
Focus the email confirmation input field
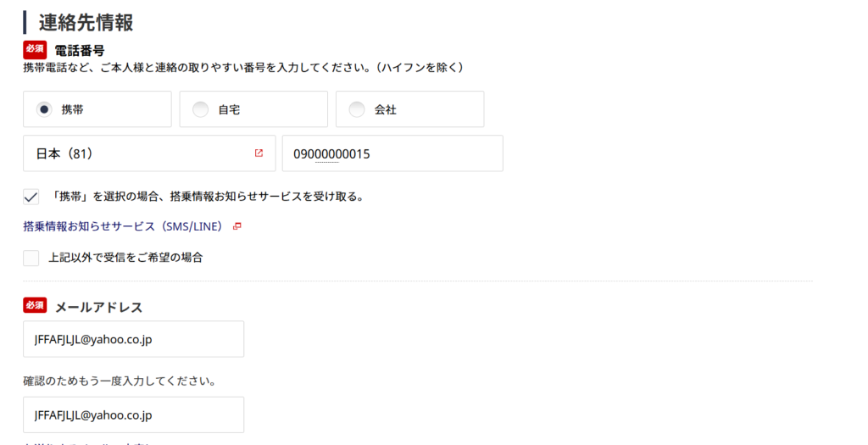pos(133,415)
